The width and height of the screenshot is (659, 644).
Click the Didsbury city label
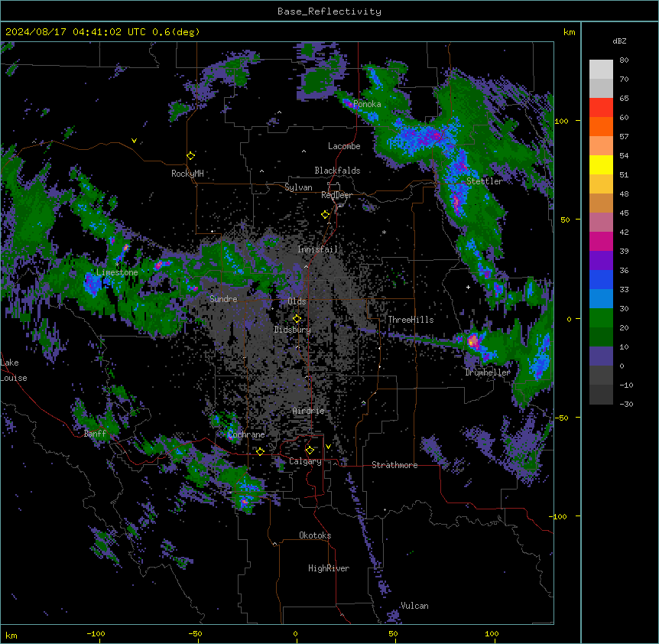click(x=293, y=330)
